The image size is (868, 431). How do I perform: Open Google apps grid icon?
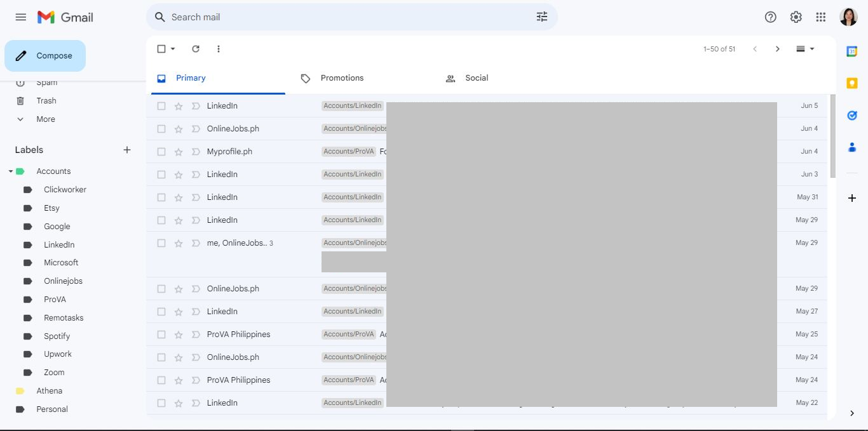(821, 17)
